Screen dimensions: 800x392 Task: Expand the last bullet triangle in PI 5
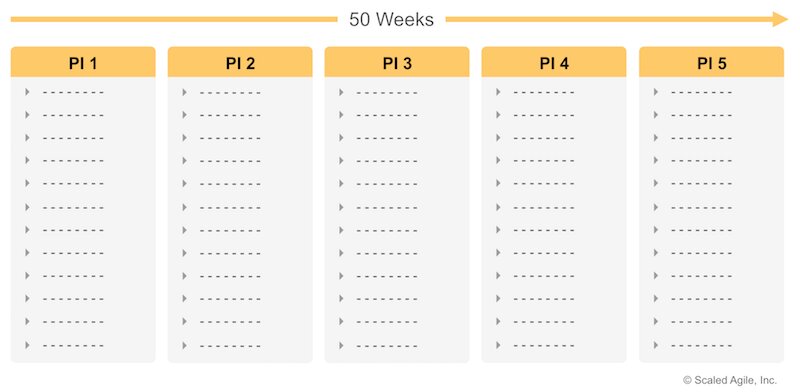coord(656,345)
